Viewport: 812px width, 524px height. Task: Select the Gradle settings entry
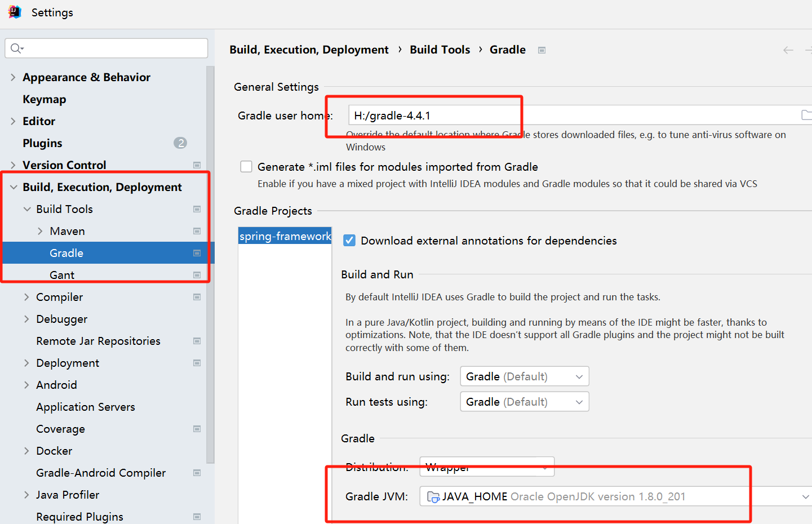[107, 253]
